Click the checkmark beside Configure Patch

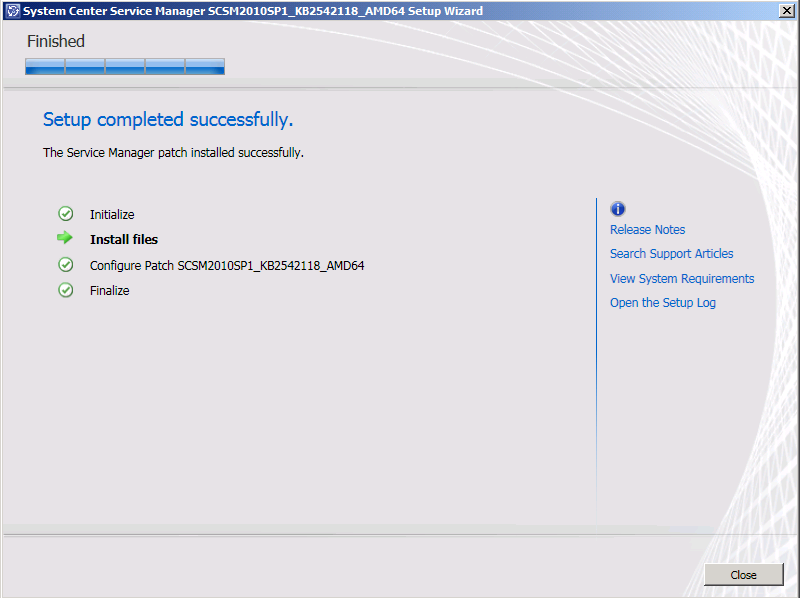pos(66,264)
